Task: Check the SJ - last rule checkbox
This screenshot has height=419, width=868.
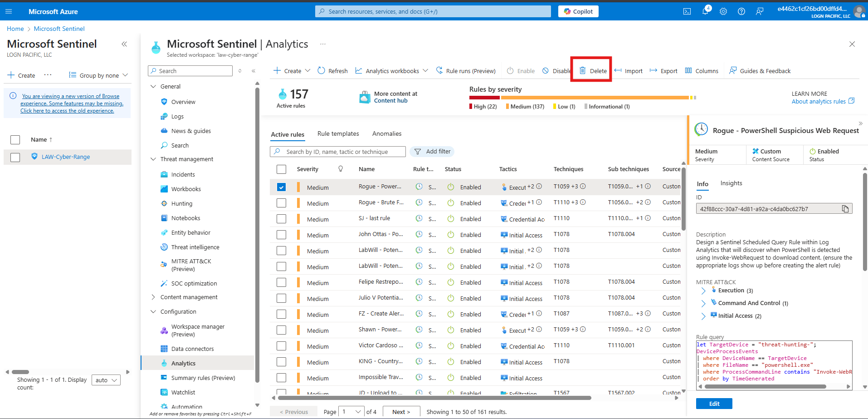Action: click(x=281, y=219)
